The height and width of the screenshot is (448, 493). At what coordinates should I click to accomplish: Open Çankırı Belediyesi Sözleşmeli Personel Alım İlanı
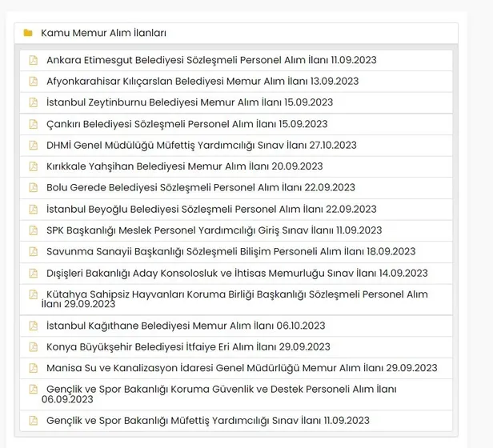[x=187, y=124]
